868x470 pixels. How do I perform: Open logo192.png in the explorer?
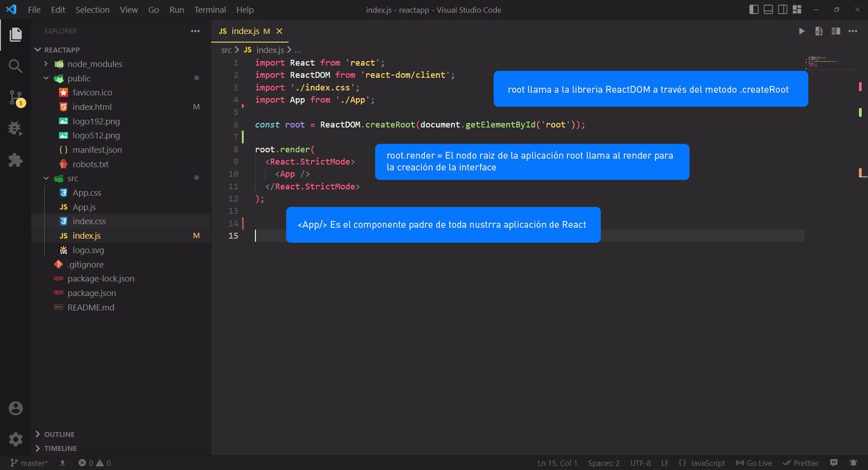coord(121,121)
